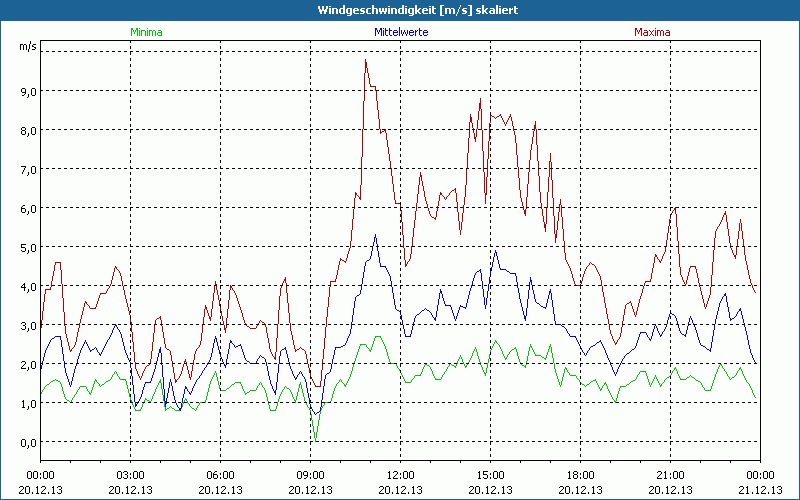
Task: Click the 06:00 time axis label
Action: pos(220,476)
